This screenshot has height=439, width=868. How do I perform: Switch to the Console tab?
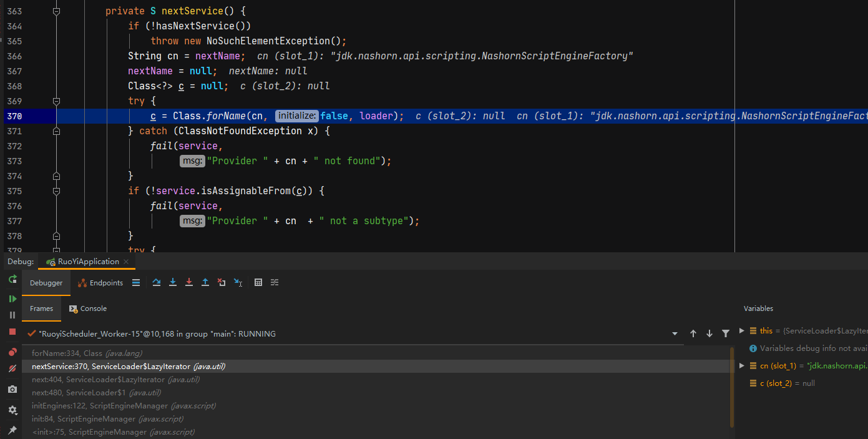coord(87,308)
